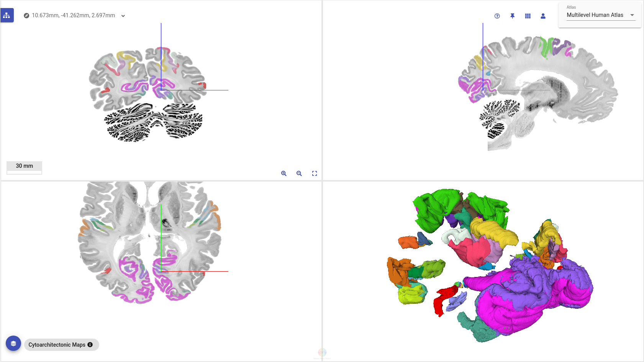Maximize the coronal panel via fullscreen icon
Screen dimensions: 644x362
point(315,174)
